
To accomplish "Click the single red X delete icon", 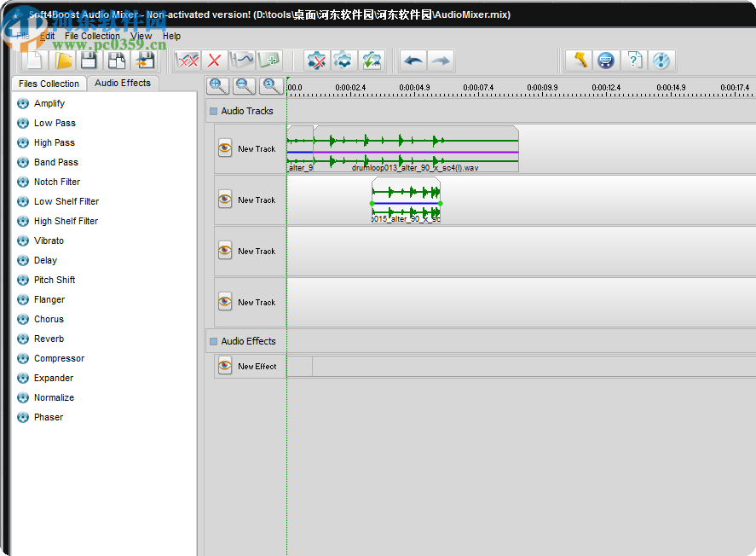I will tap(215, 61).
